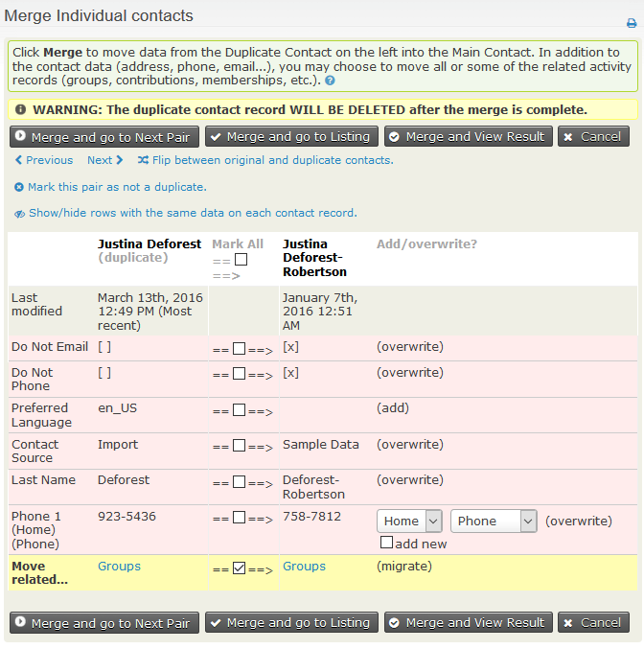The height and width of the screenshot is (649, 644).
Task: Click the print icon at top right
Action: 631,22
